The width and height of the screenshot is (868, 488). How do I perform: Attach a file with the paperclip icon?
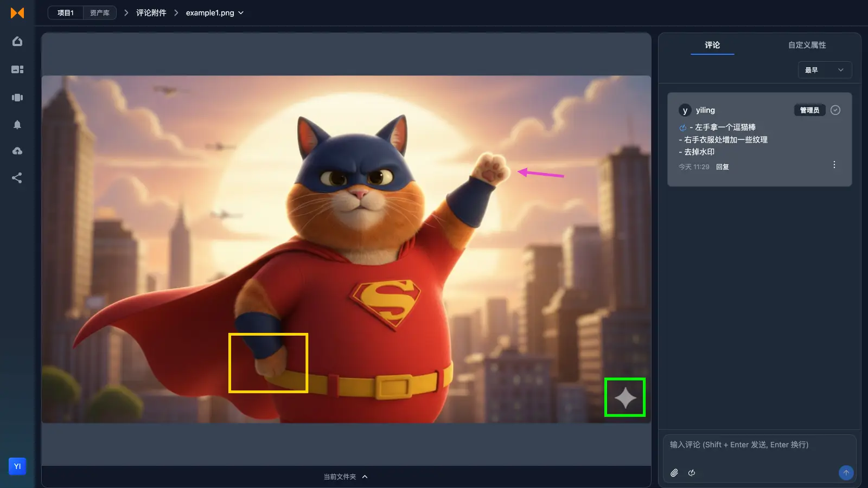tap(674, 472)
